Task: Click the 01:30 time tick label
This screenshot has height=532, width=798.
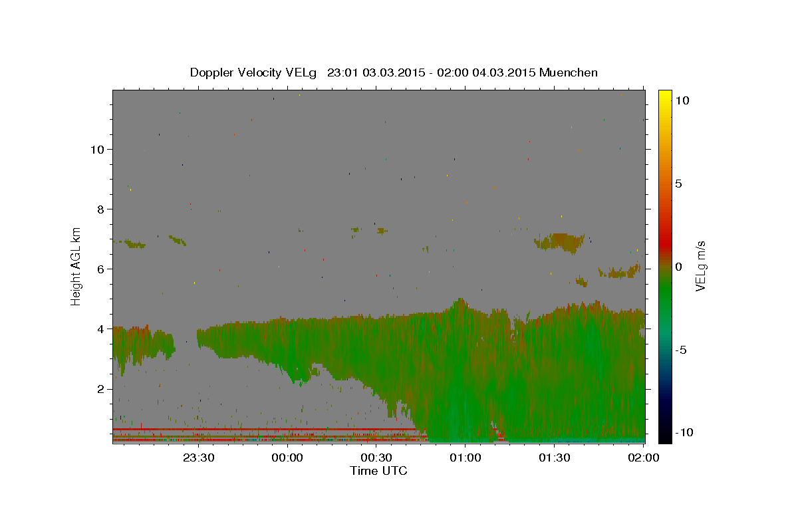Action: click(555, 458)
